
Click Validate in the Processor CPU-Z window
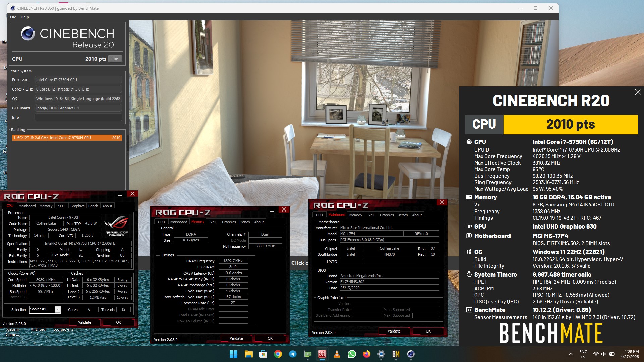[85, 322]
